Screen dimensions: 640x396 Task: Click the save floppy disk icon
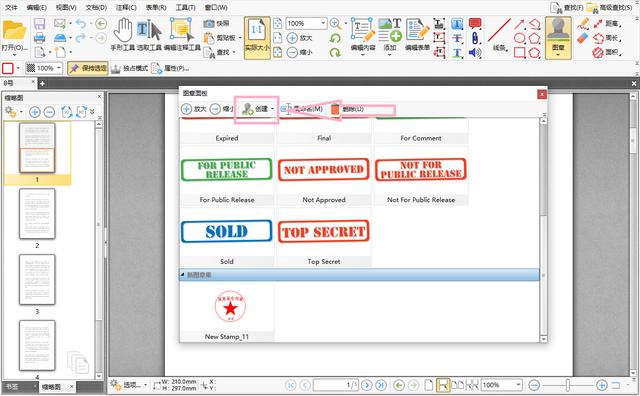pyautogui.click(x=39, y=24)
